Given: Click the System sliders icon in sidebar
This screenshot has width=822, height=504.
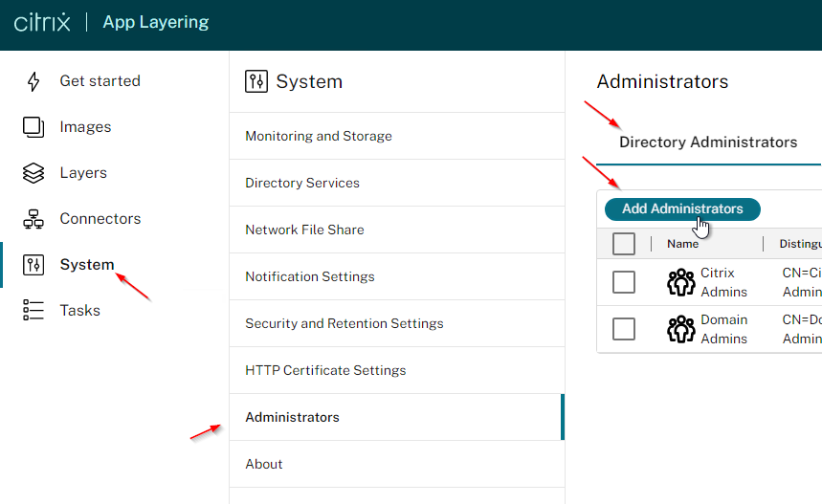Looking at the screenshot, I should pos(33,265).
